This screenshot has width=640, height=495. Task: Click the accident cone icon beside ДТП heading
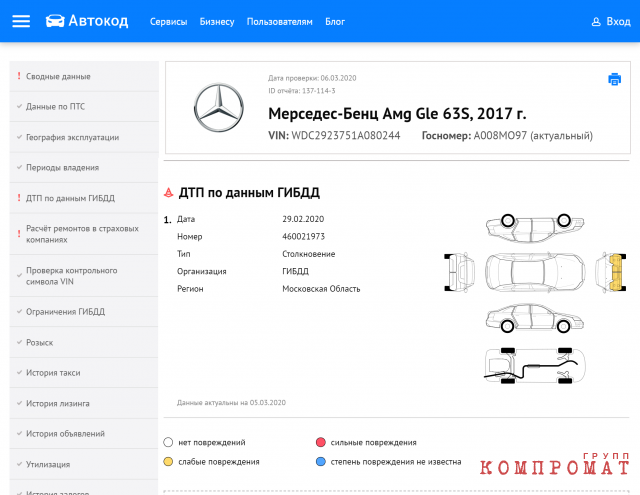coord(169,193)
